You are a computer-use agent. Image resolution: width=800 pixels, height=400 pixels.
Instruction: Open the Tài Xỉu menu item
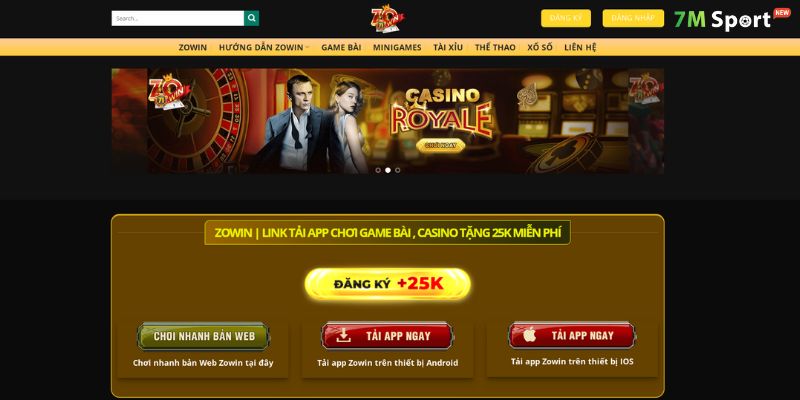pos(448,47)
